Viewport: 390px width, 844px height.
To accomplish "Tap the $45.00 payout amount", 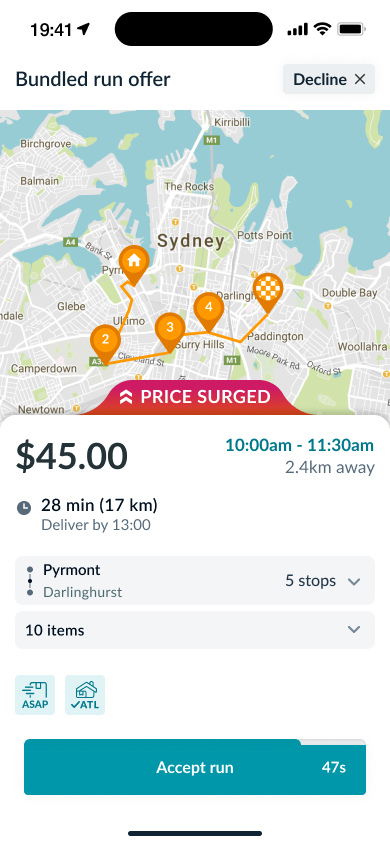I will [x=72, y=456].
